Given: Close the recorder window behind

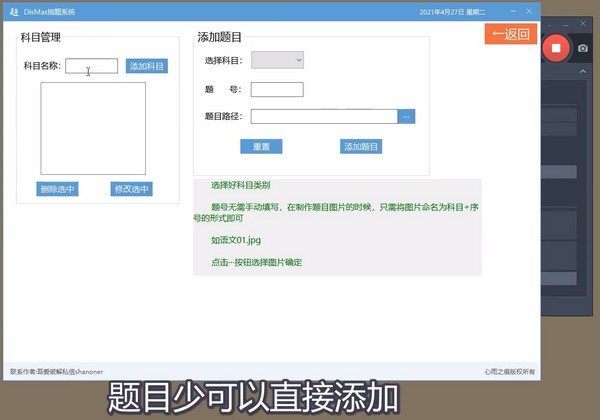Looking at the screenshot, I should 583,24.
